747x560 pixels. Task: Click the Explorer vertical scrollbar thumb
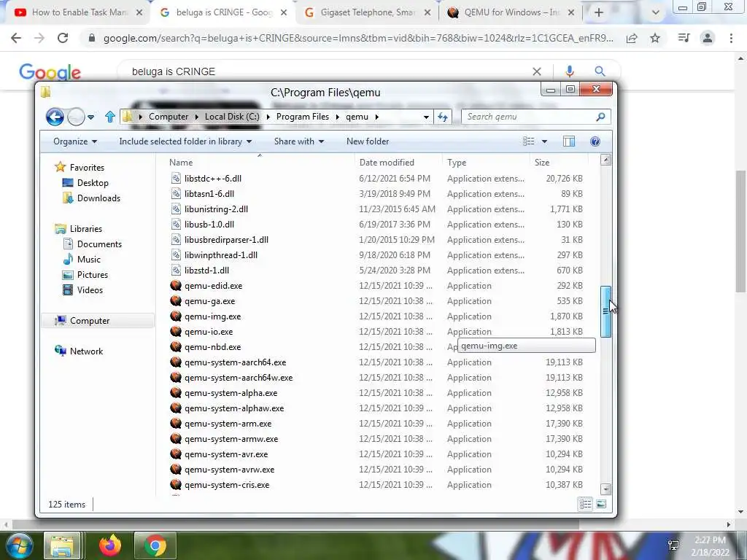[605, 311]
